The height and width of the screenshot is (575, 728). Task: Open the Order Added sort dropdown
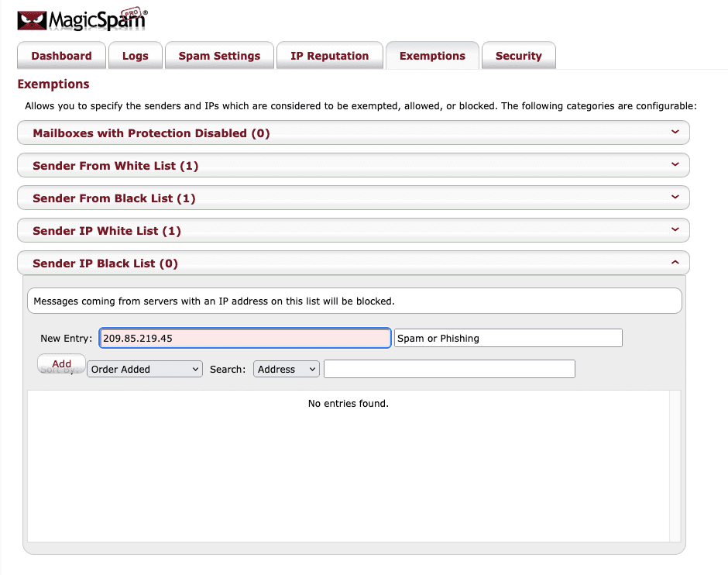(145, 370)
